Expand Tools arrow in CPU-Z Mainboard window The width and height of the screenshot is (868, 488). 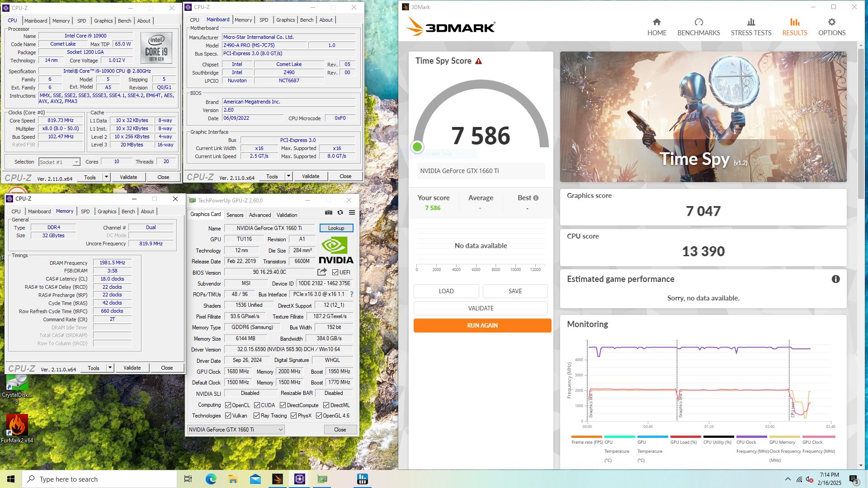[x=288, y=176]
